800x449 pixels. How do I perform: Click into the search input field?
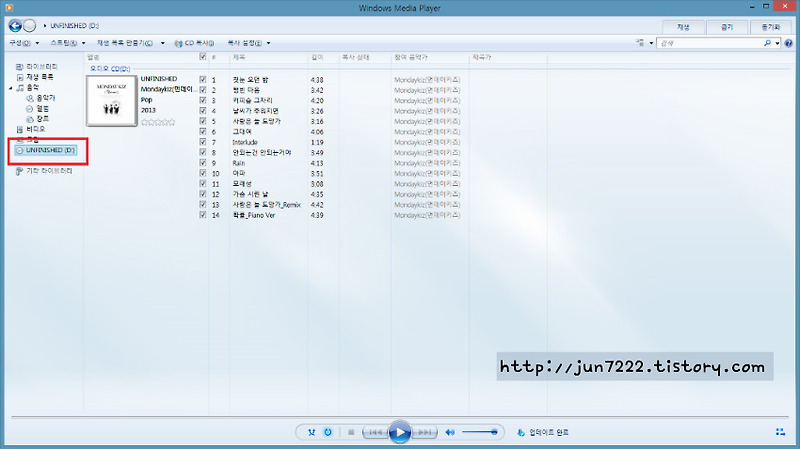pyautogui.click(x=711, y=43)
